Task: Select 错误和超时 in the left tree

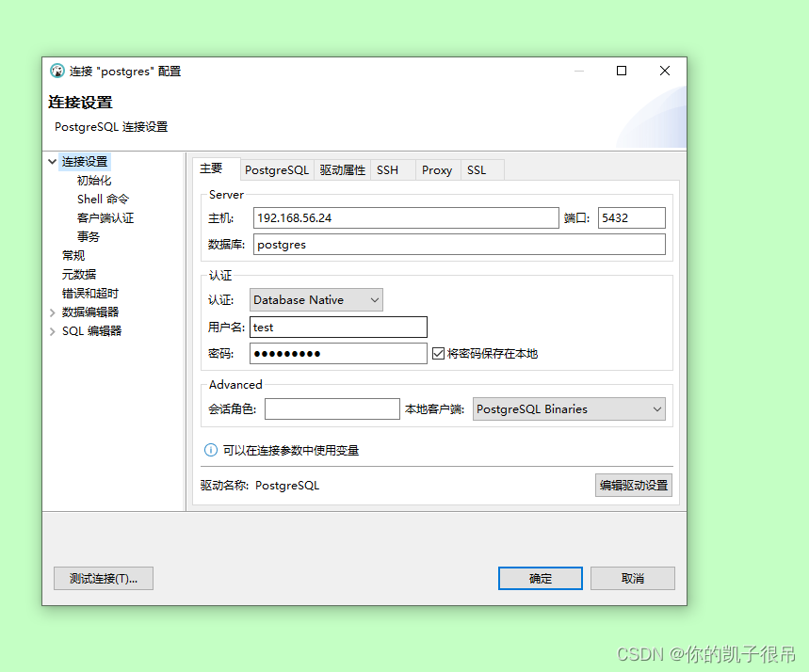Action: [x=90, y=294]
